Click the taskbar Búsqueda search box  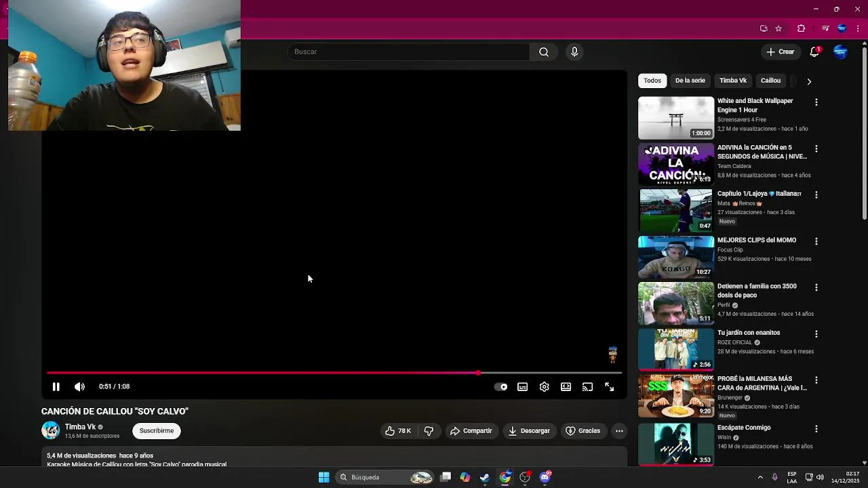point(384,477)
